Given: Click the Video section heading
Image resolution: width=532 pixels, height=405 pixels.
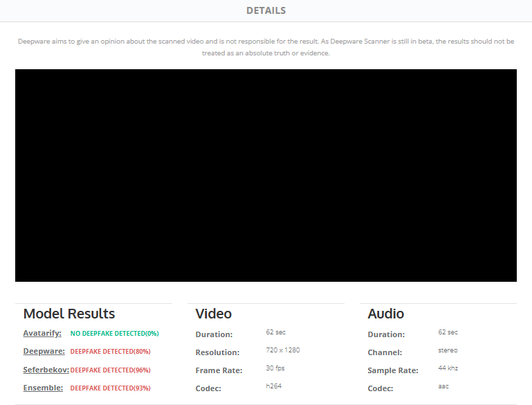Looking at the screenshot, I should pos(213,314).
